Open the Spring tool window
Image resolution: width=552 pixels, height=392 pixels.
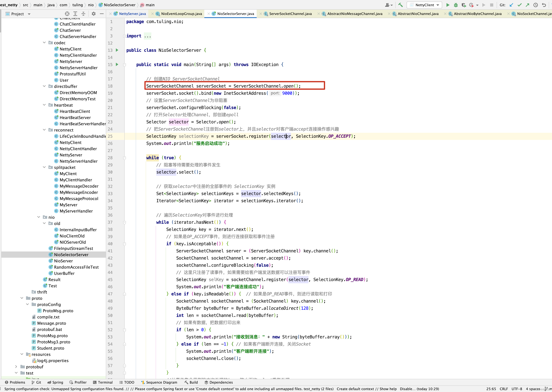tap(55, 382)
